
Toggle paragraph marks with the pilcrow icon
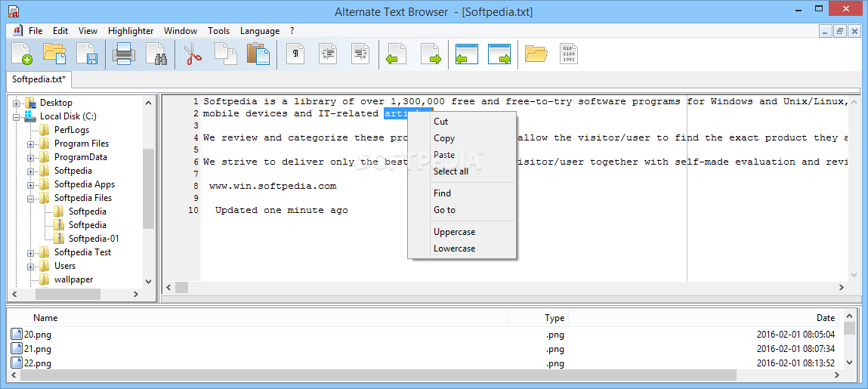296,54
